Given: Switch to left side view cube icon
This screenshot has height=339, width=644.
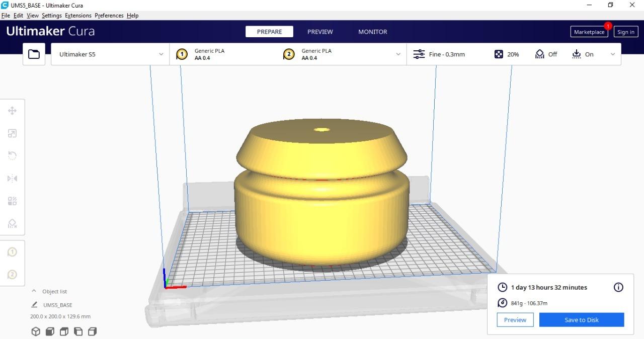Looking at the screenshot, I should [78, 331].
